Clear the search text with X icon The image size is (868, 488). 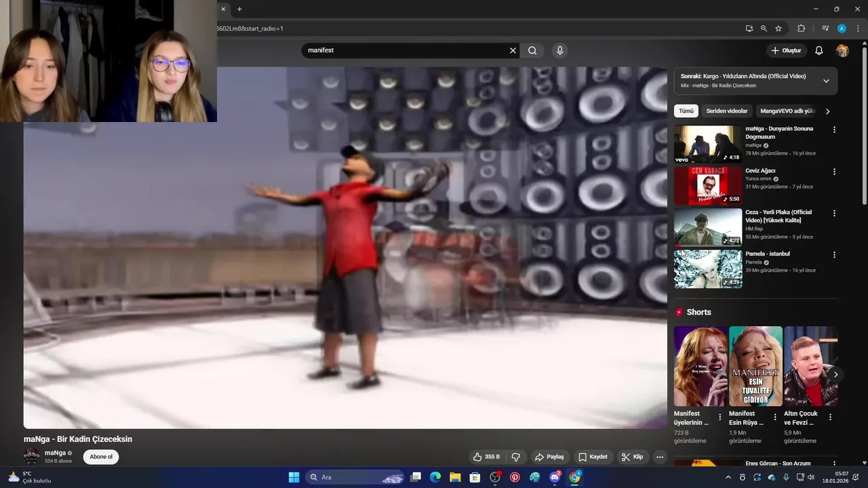point(513,50)
